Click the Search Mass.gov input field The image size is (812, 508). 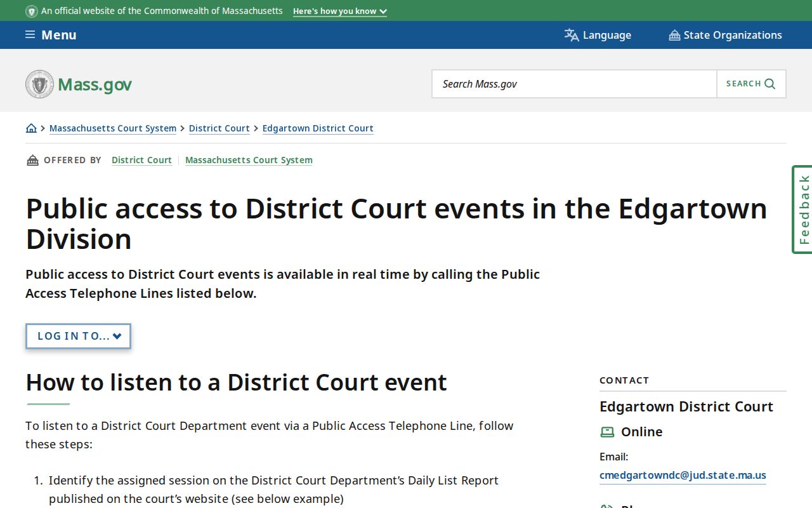coord(574,84)
